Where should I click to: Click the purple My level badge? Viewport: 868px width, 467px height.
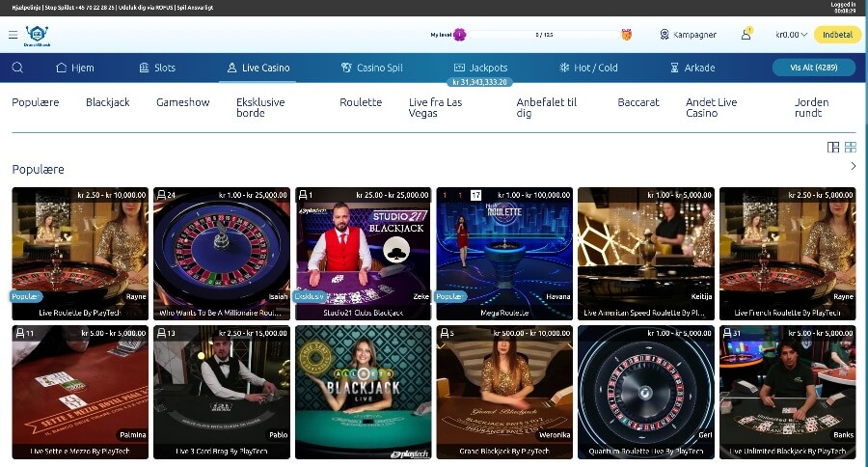click(x=459, y=35)
